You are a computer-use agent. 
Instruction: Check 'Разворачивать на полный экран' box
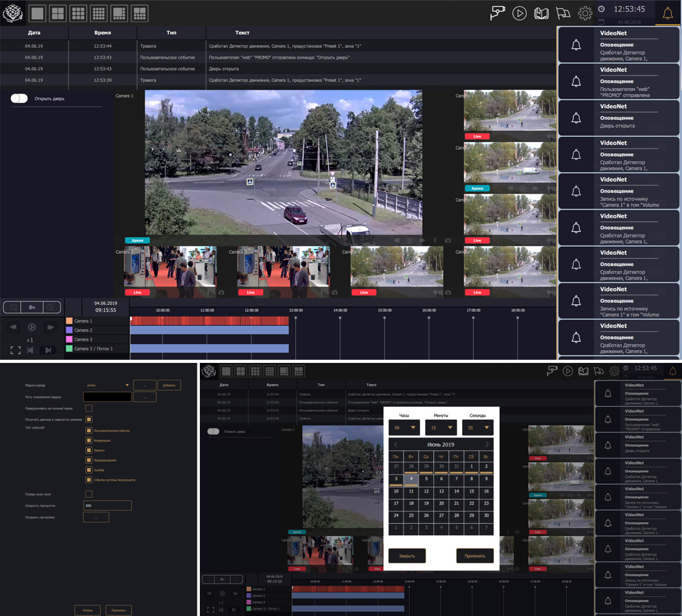coord(89,408)
